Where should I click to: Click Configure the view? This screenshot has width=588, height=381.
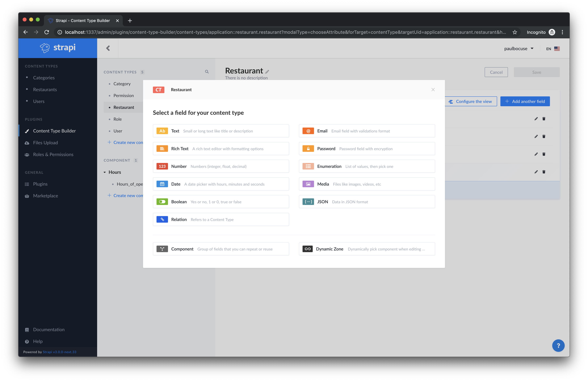pyautogui.click(x=471, y=101)
